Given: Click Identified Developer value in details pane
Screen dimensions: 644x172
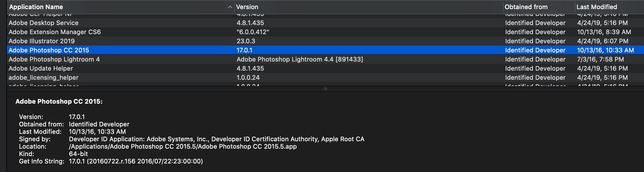Looking at the screenshot, I should point(99,124).
